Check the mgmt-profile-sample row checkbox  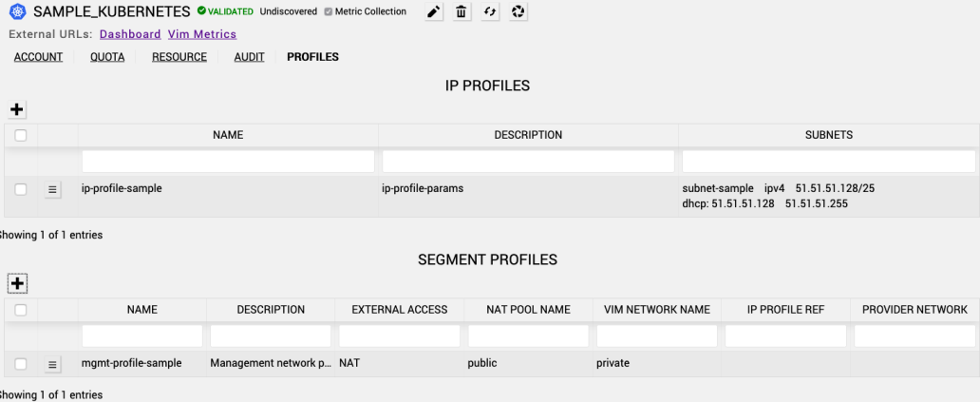(21, 363)
